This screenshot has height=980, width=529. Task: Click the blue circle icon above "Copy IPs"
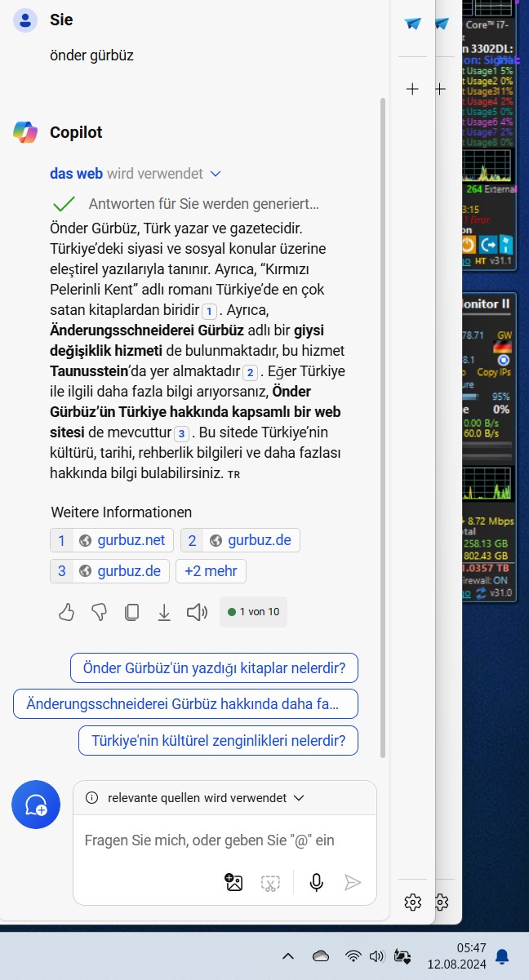(504, 360)
